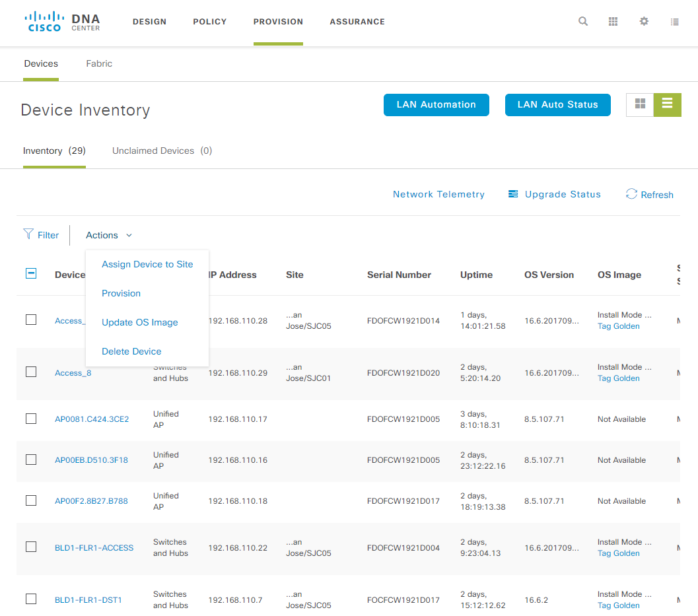Click the LAN Automation button
The width and height of the screenshot is (698, 616).
(x=436, y=104)
